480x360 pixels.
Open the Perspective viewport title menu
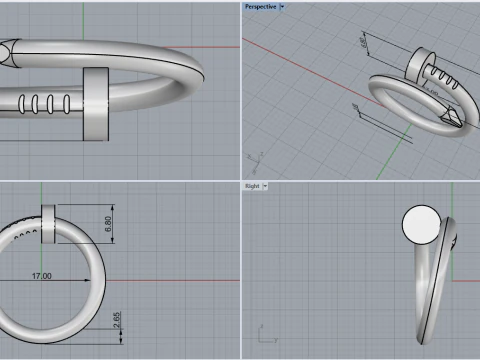[260, 7]
